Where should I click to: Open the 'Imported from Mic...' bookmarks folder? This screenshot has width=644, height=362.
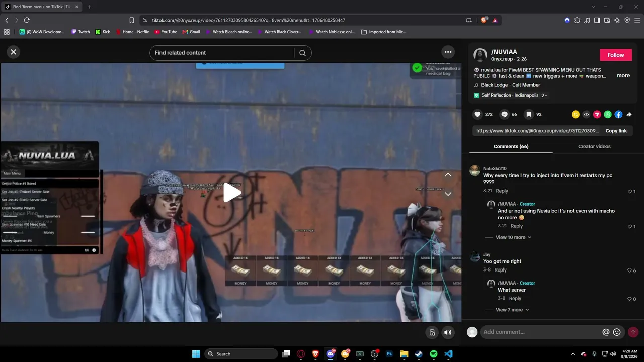click(x=383, y=32)
